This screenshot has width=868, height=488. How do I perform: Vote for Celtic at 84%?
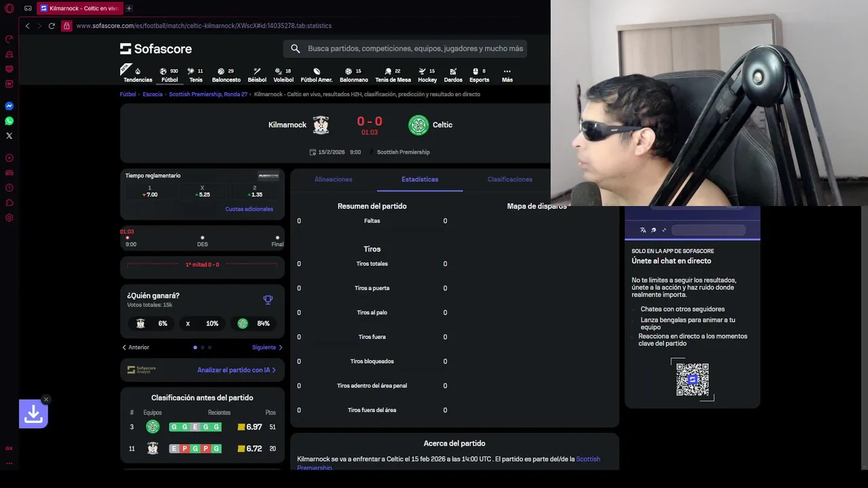click(x=253, y=323)
